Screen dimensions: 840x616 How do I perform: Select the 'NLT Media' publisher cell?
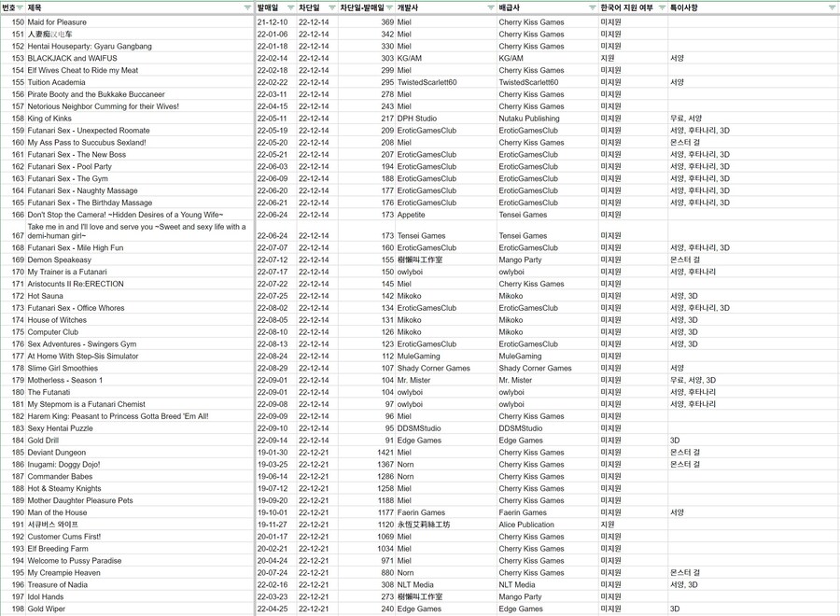pos(548,585)
